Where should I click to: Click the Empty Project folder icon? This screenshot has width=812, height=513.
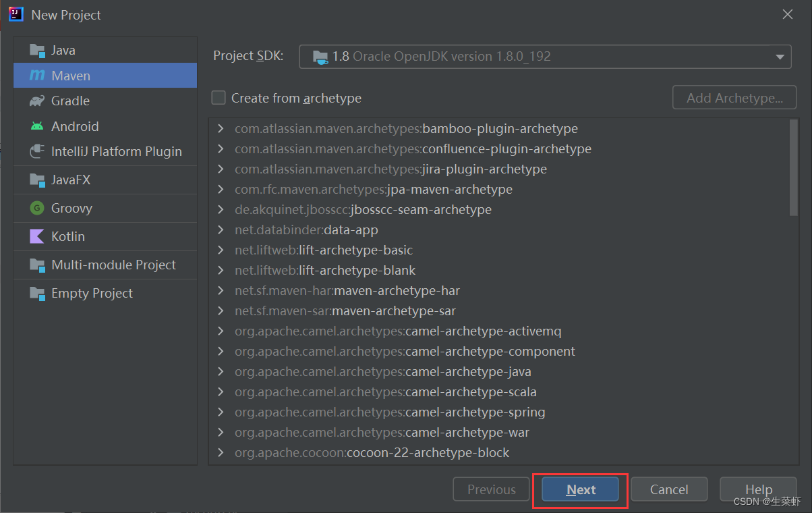click(37, 293)
